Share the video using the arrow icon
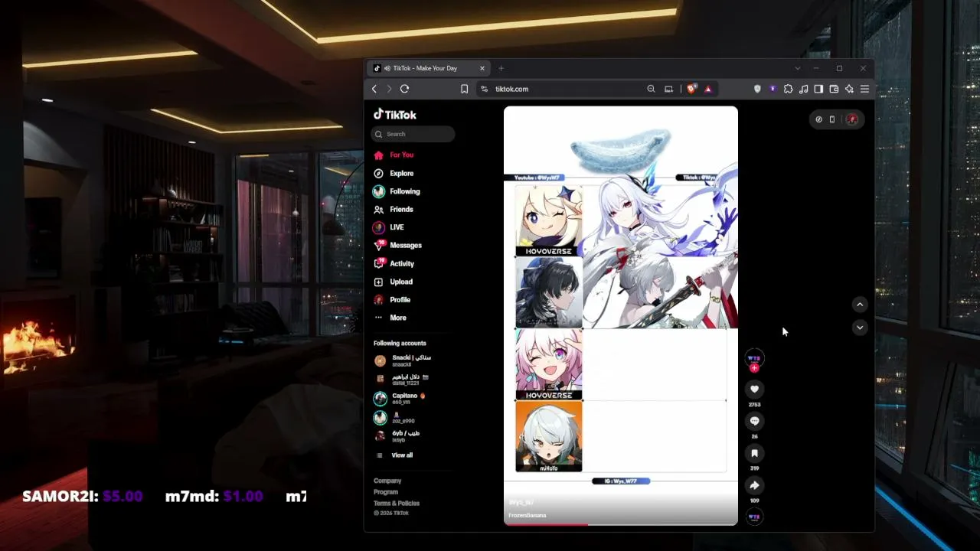The width and height of the screenshot is (980, 551). tap(754, 485)
